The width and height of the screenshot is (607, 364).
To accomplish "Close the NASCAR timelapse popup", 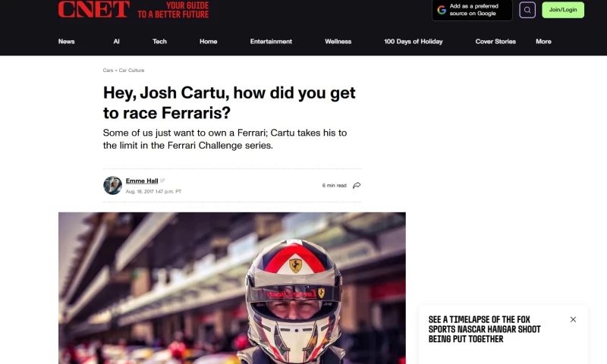I will [x=573, y=319].
